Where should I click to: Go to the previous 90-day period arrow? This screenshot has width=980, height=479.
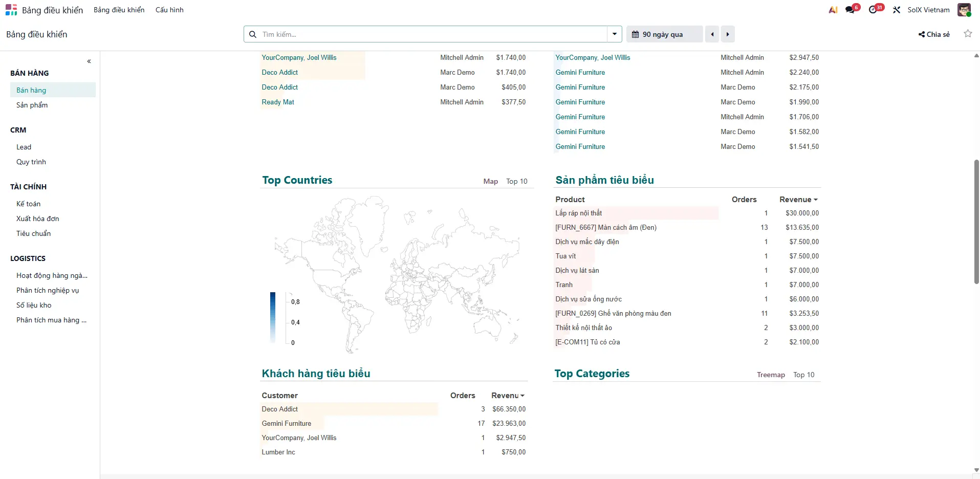click(x=712, y=34)
